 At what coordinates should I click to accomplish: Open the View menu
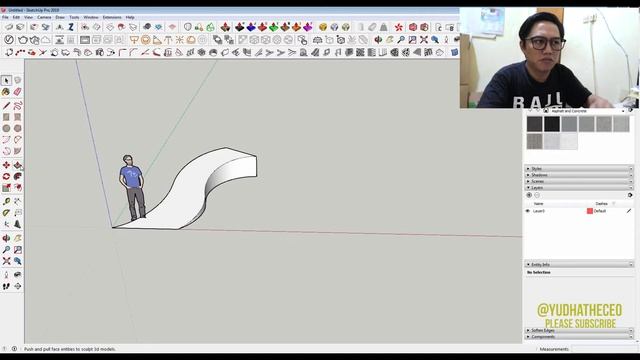(x=28, y=18)
